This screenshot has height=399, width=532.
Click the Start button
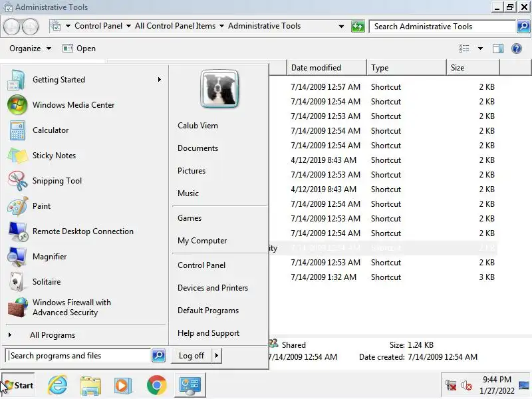[x=19, y=385]
